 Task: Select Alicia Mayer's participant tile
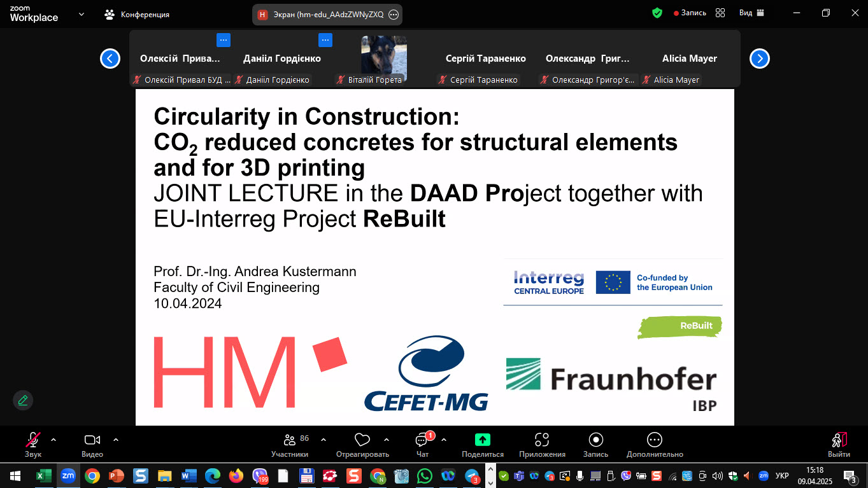click(x=690, y=59)
